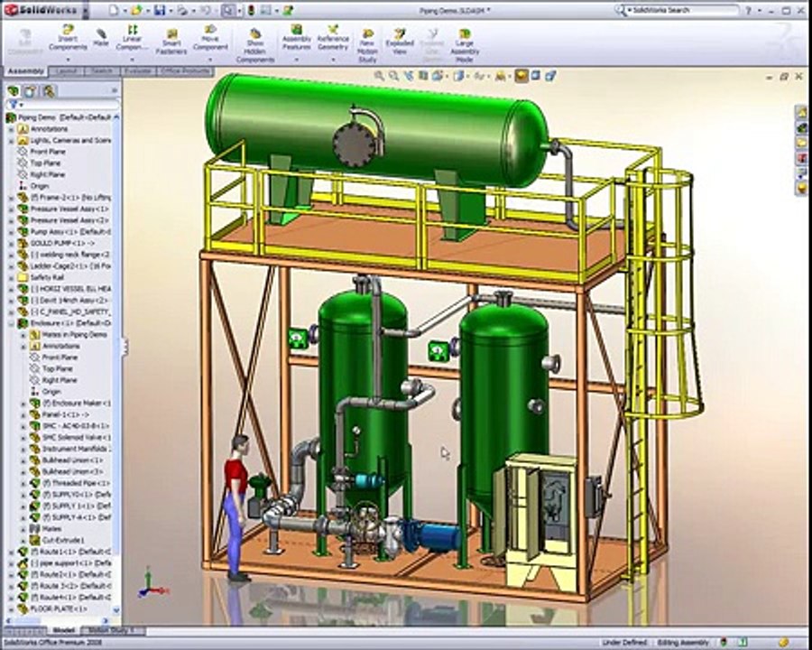The height and width of the screenshot is (650, 812).
Task: Click the Section View icon
Action: coord(423,76)
